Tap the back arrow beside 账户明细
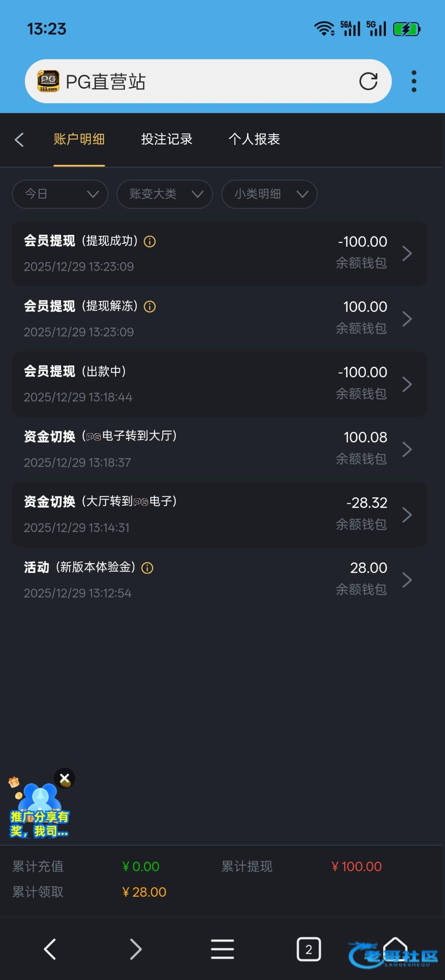The width and height of the screenshot is (445, 980). [x=19, y=140]
